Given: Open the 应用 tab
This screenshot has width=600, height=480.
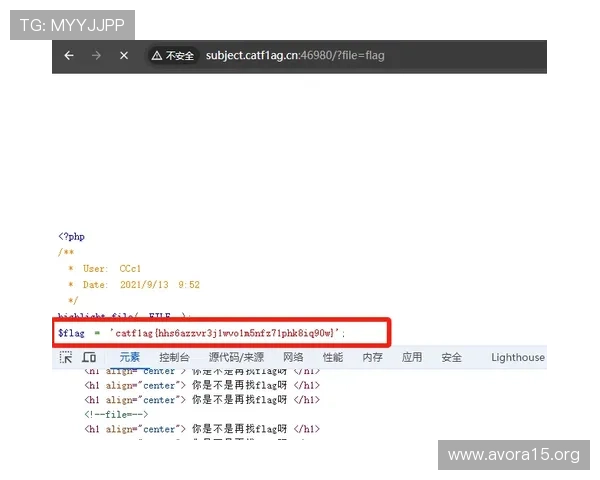Looking at the screenshot, I should pyautogui.click(x=412, y=357).
